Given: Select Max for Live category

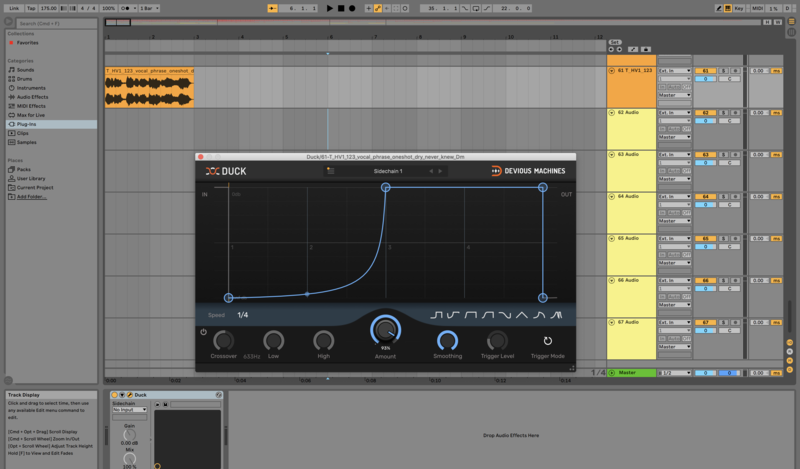Looking at the screenshot, I should 31,115.
